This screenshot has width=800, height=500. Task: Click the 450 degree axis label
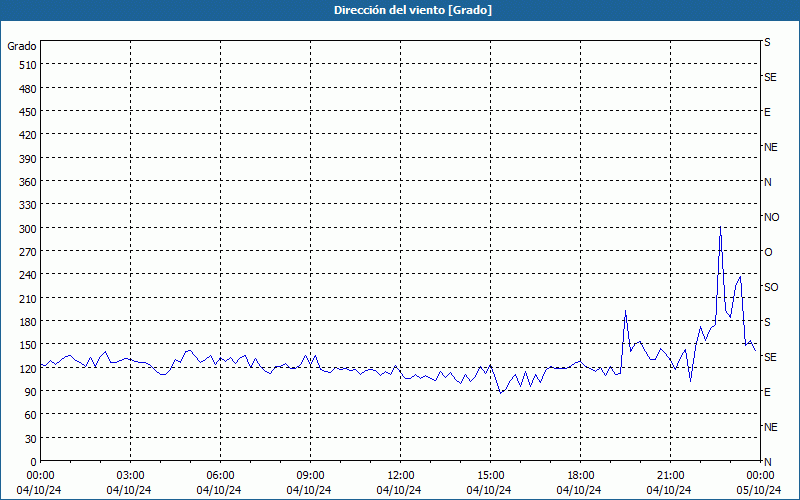coord(28,112)
